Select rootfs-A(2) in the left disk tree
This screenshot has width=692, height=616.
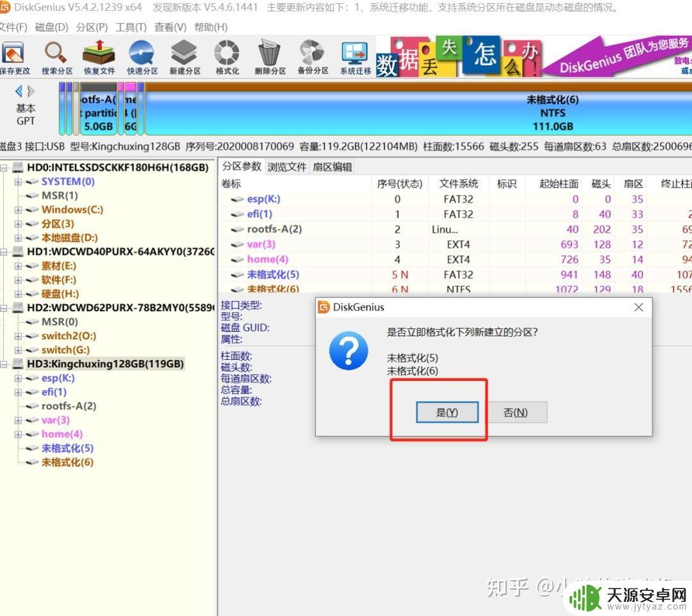click(x=69, y=406)
